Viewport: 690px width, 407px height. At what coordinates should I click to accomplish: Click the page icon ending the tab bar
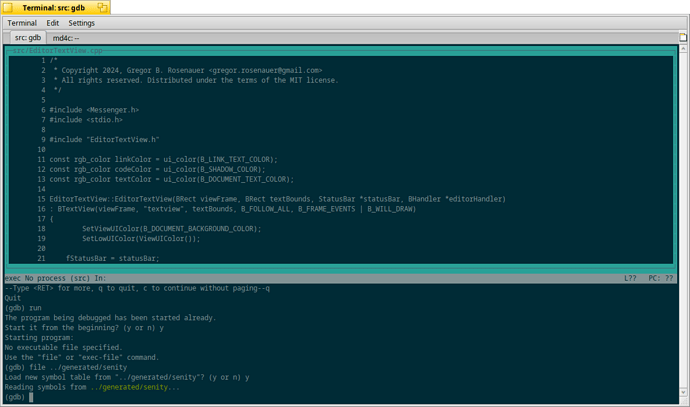683,37
